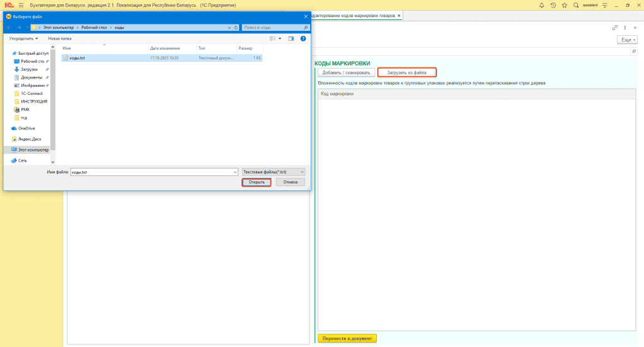
Task: Click the Открыть button
Action: point(257,182)
